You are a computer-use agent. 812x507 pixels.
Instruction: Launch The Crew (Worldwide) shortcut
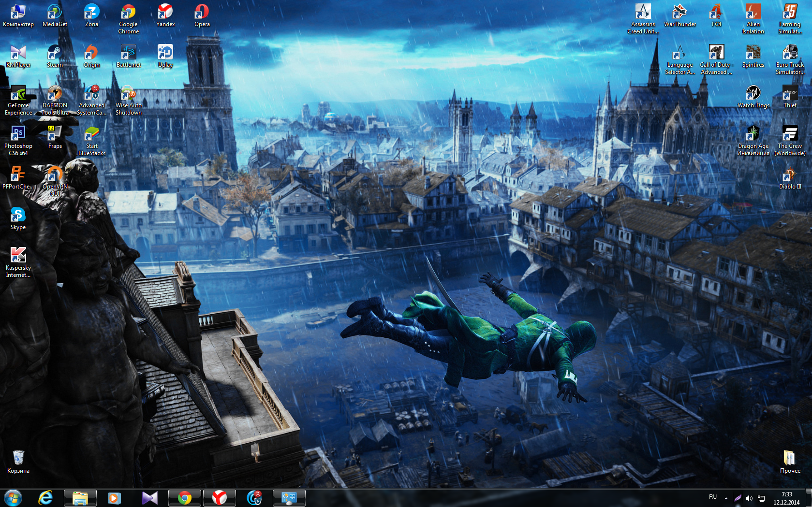tap(790, 141)
